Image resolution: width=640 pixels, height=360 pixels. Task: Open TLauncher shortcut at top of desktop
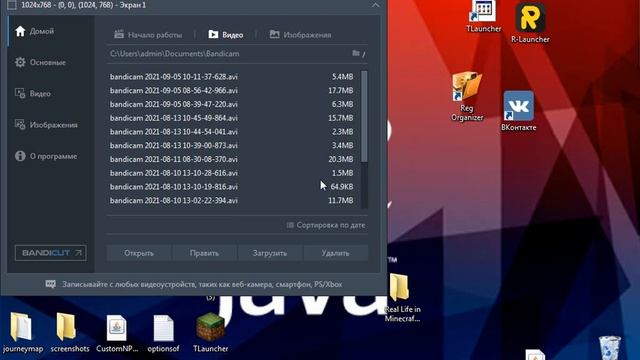pos(484,16)
